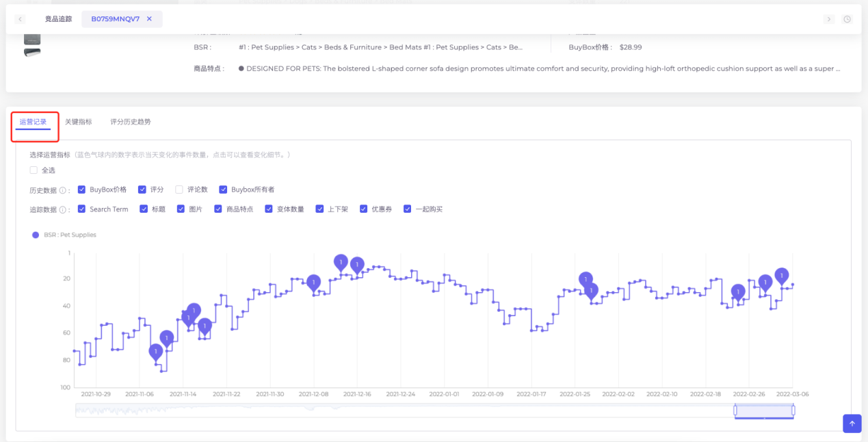Click the rightmost event balloon near 2022-03-06
Screen dimensions: 868x442
(x=781, y=275)
